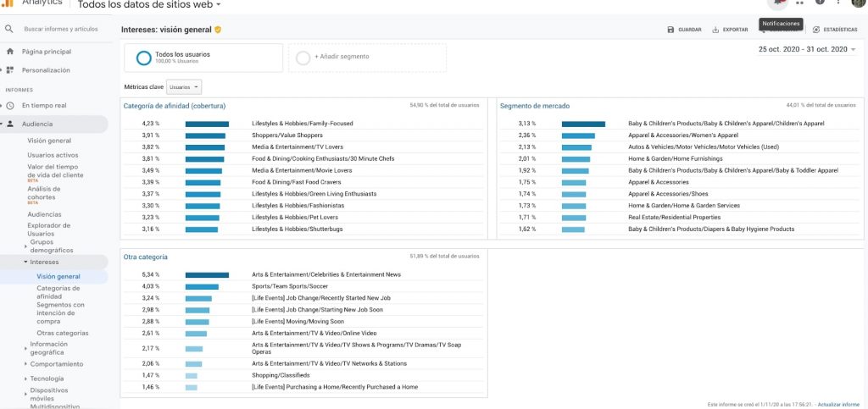The width and height of the screenshot is (868, 409).
Task: Expand the Comportamiento section
Action: pyautogui.click(x=25, y=364)
